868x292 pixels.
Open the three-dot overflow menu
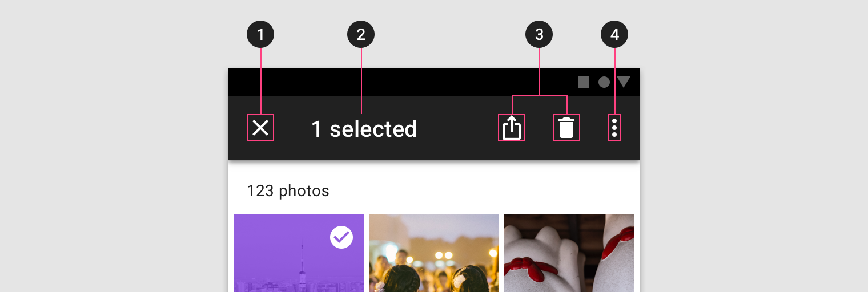(x=614, y=128)
